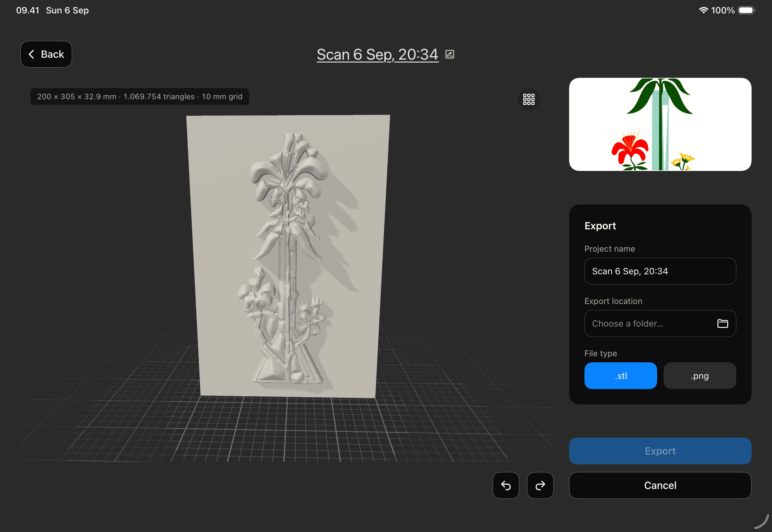Open folder browser icon in Export location

coord(722,323)
